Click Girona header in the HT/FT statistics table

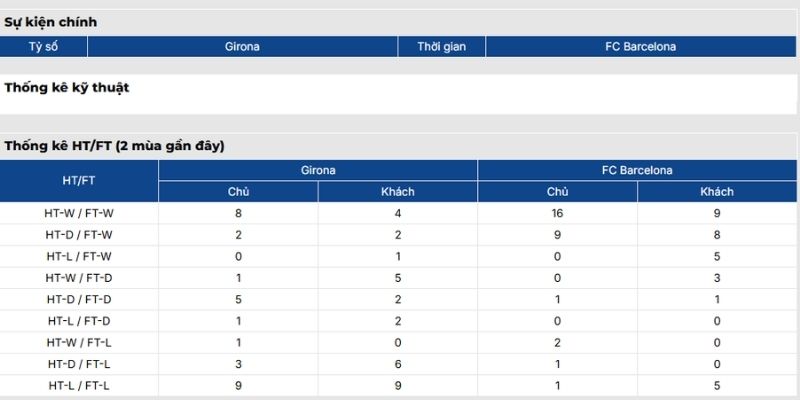pos(318,171)
